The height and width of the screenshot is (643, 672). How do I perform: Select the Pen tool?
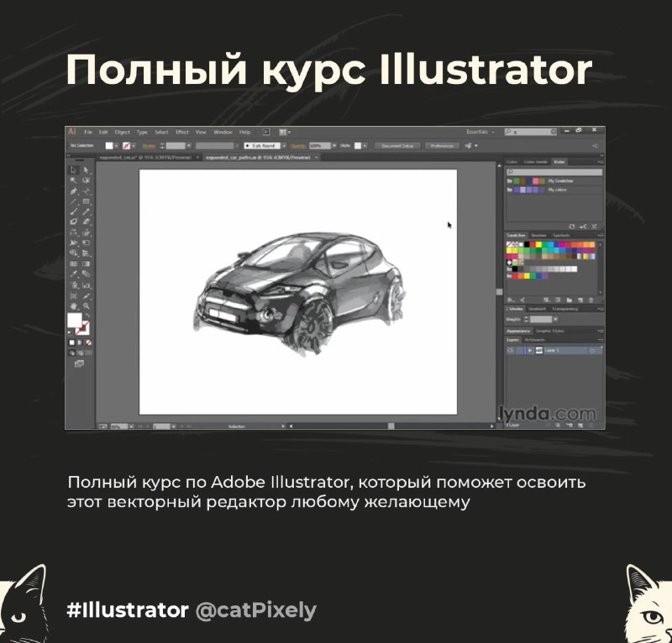pos(74,191)
